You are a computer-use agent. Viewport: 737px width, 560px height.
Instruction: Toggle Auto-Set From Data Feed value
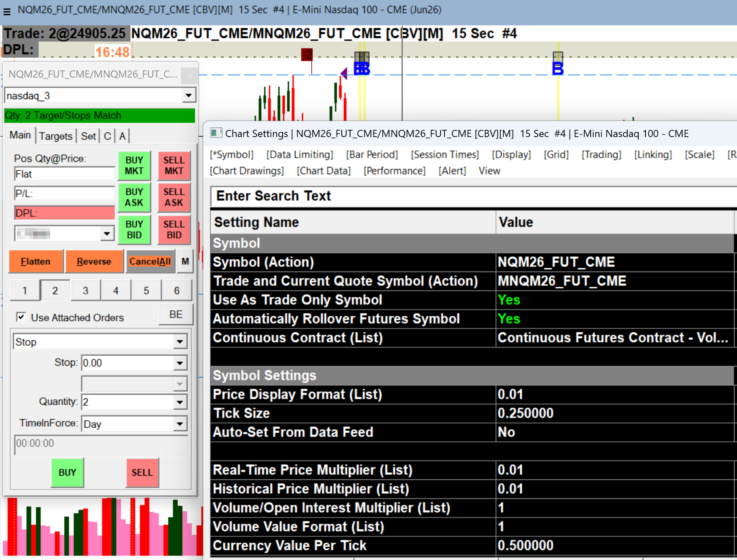[x=615, y=432]
